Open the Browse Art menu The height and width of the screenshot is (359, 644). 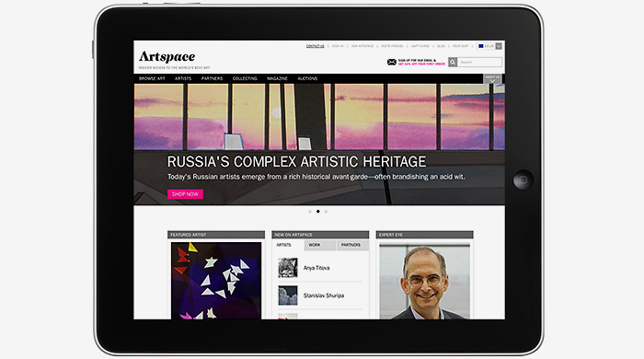(x=152, y=78)
